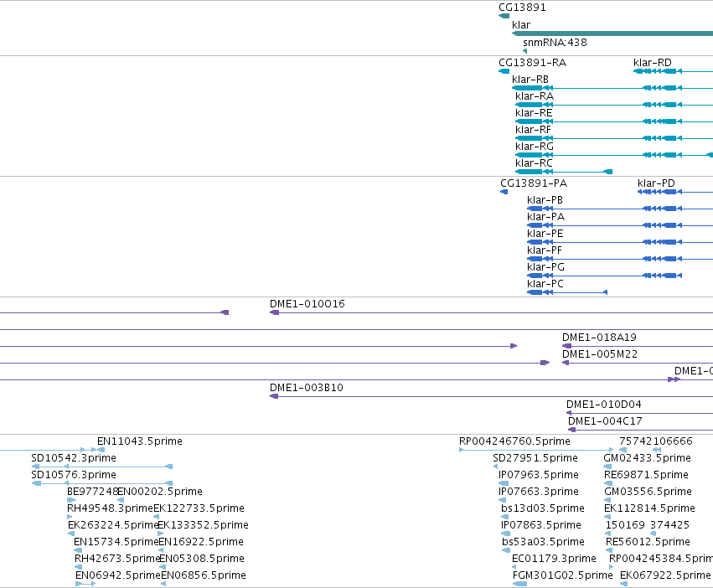Click the klar-RE transcript label
The image size is (713, 588).
click(x=534, y=113)
